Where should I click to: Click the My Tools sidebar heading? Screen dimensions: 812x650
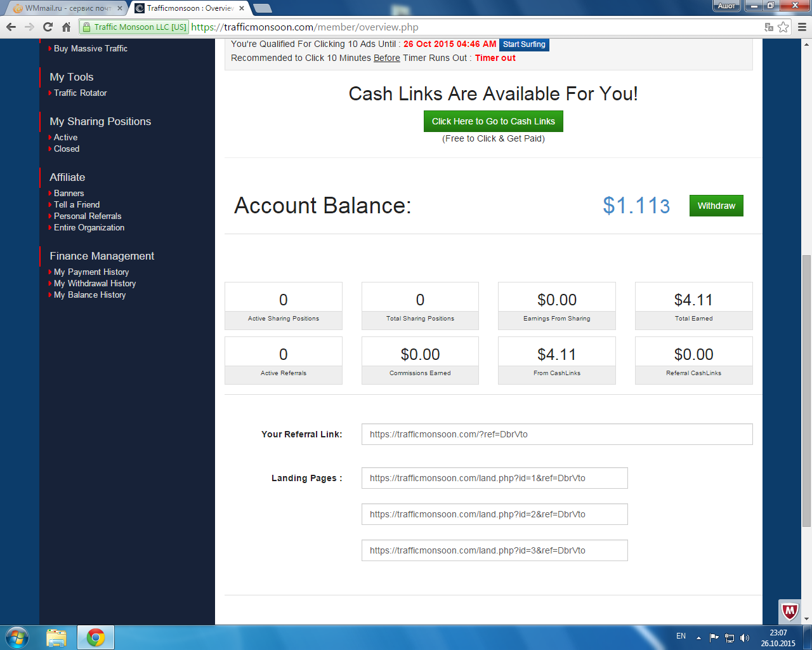[72, 77]
